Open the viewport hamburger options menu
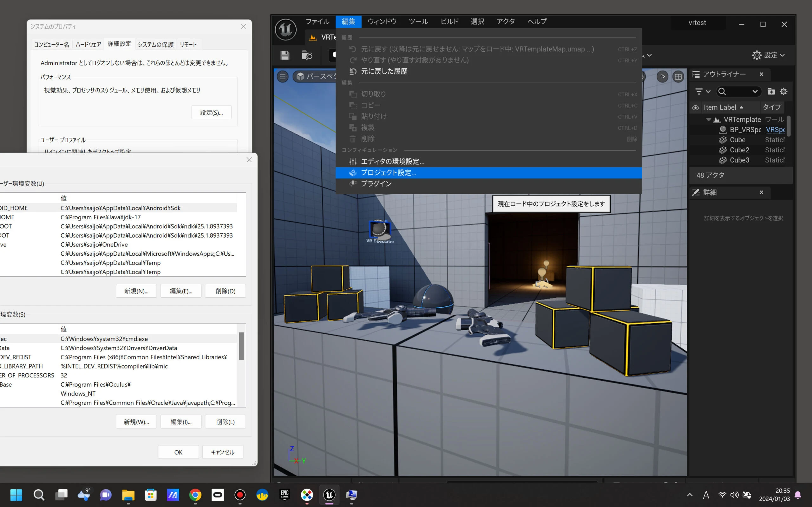The image size is (812, 507). click(x=283, y=77)
